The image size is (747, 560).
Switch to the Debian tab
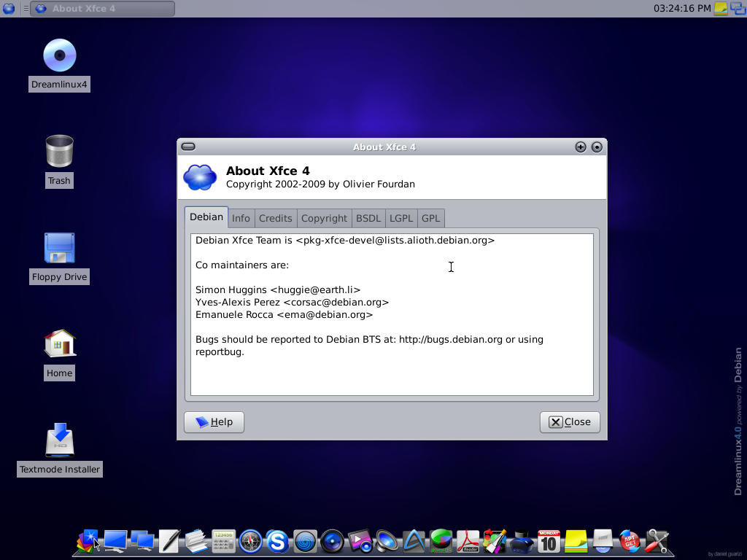[x=206, y=217]
